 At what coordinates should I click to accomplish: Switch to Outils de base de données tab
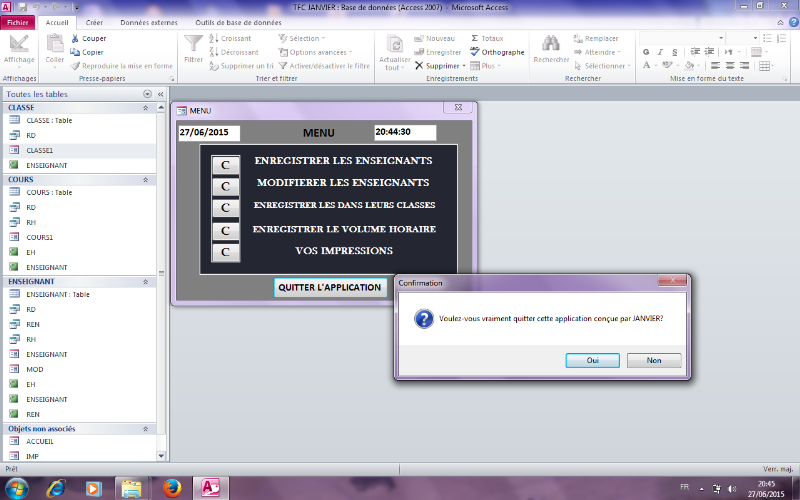click(x=238, y=22)
